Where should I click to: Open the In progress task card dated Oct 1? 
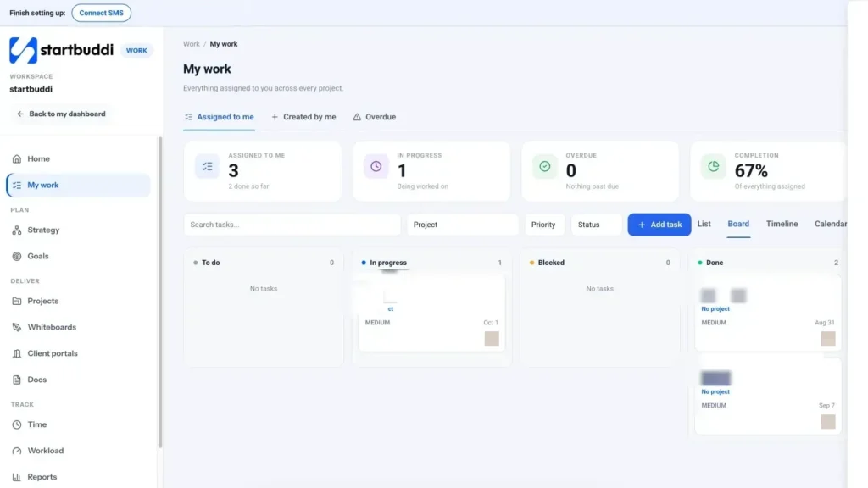click(x=431, y=313)
